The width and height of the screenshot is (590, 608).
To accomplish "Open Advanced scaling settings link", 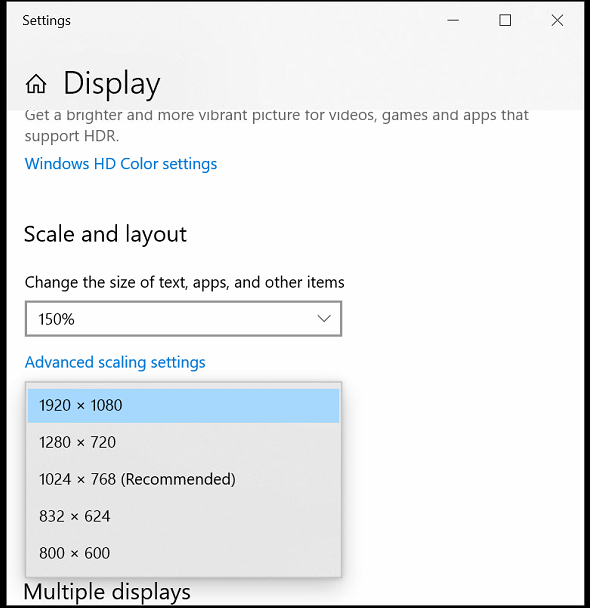I will point(115,362).
